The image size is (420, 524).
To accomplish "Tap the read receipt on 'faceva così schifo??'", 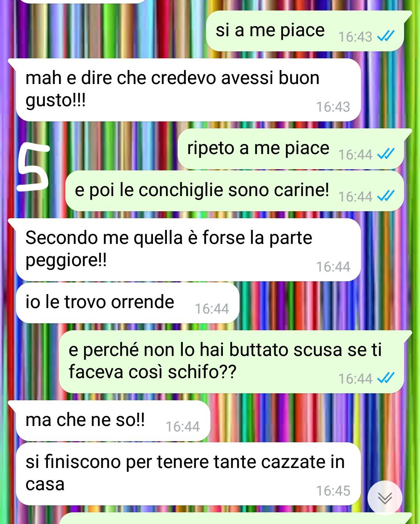I will point(386,378).
